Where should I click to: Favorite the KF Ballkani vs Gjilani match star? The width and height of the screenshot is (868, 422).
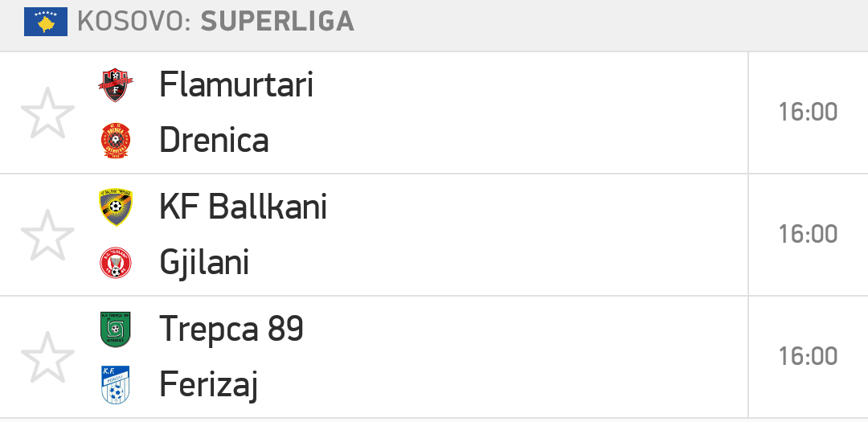(x=47, y=235)
